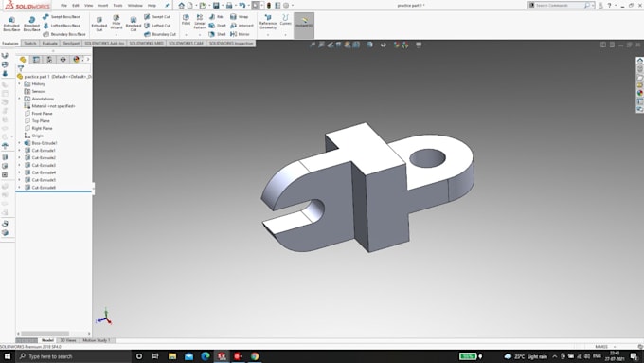644x363 pixels.
Task: Expand the Cut-Extrude5 feature
Action: point(19,180)
